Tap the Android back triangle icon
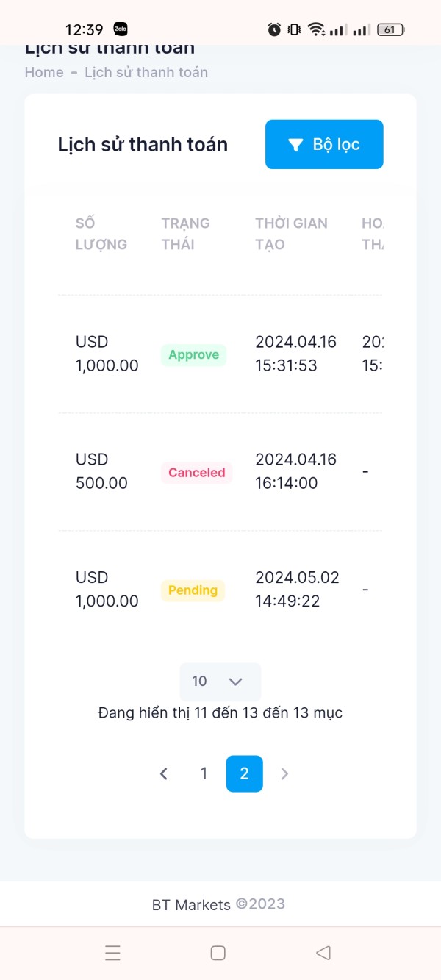441x980 pixels. 323,954
